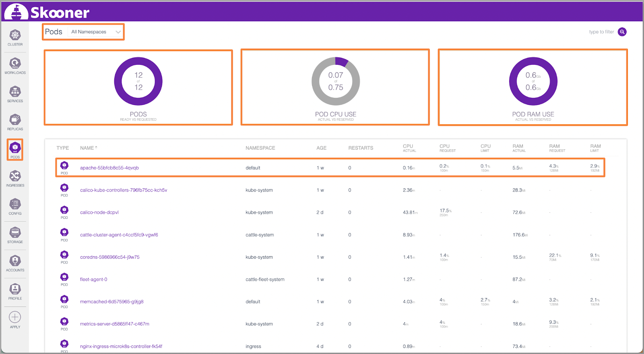Open metrics-server-d5865ff47-c467m pod link
Image resolution: width=644 pixels, height=354 pixels.
tap(115, 324)
